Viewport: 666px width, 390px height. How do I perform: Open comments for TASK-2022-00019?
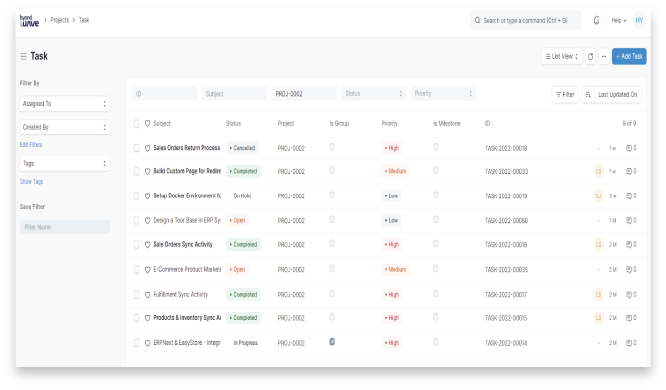[x=631, y=196]
